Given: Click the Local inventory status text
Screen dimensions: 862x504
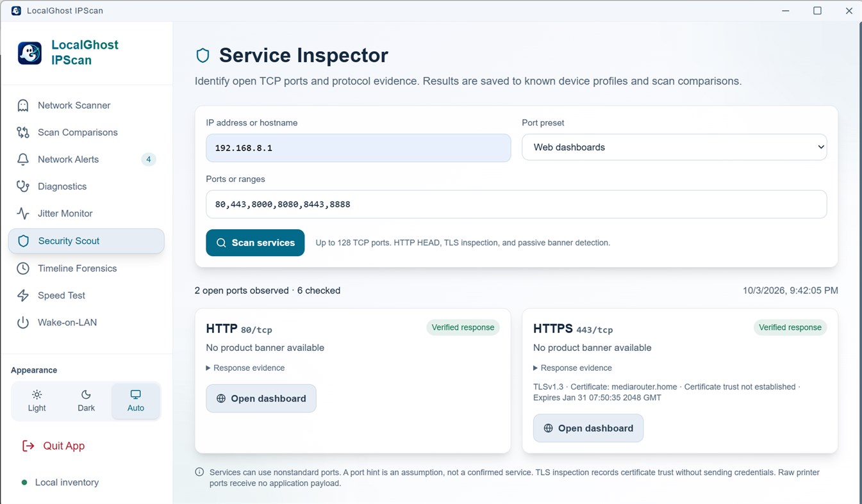Looking at the screenshot, I should tap(67, 482).
